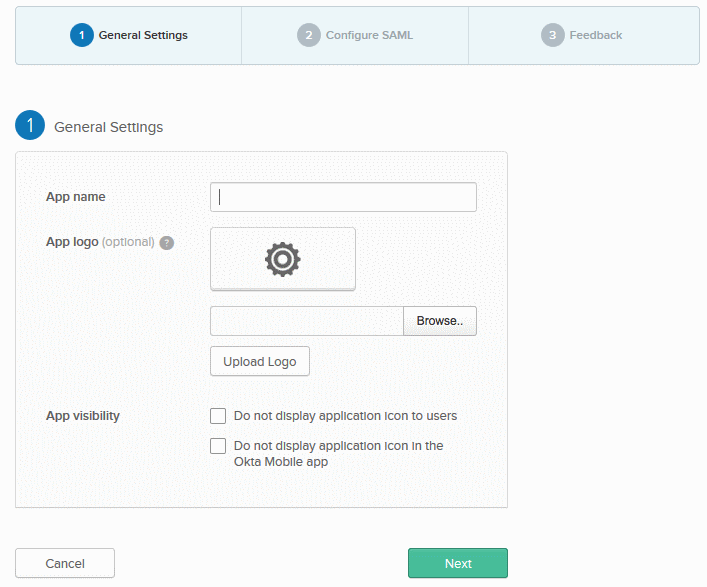
Task: Click the green Next button
Action: (458, 563)
